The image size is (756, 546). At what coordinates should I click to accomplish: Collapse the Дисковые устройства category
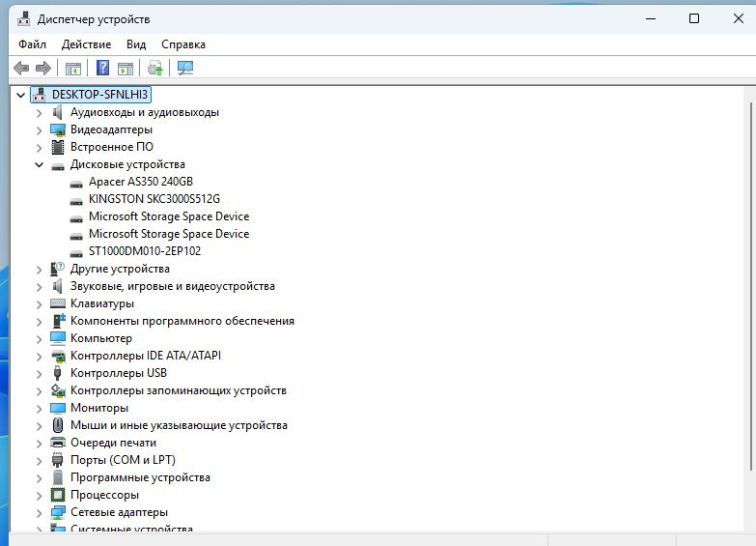tap(40, 165)
